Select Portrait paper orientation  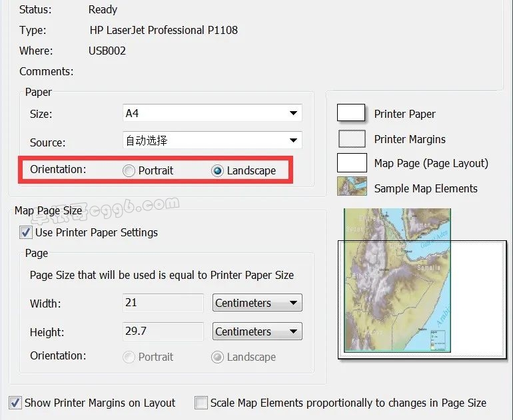coord(129,171)
